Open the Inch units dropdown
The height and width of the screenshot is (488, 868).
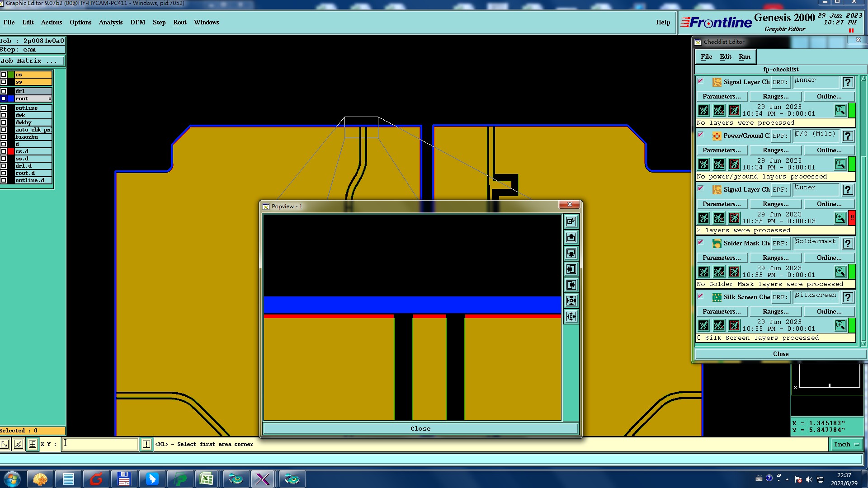tap(846, 445)
